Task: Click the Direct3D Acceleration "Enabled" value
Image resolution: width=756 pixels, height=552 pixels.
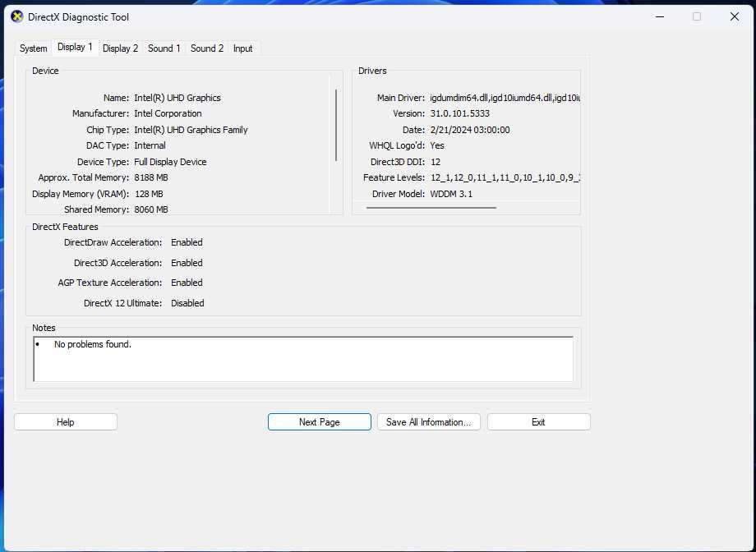Action: [187, 263]
